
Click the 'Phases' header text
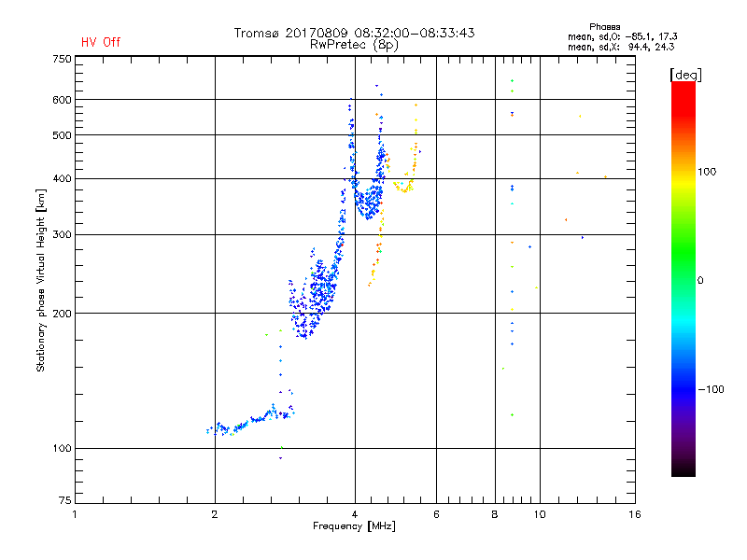pos(604,27)
